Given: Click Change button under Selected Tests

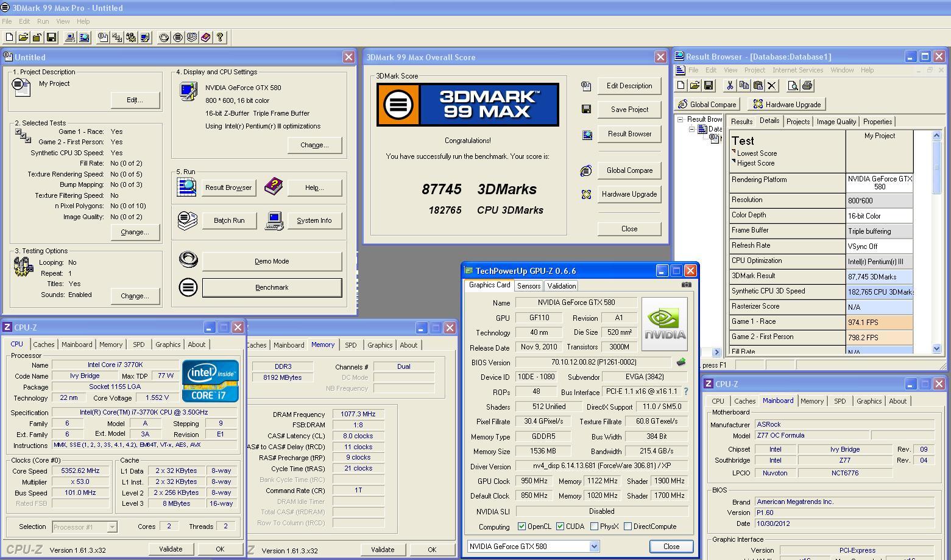Looking at the screenshot, I should pos(135,233).
